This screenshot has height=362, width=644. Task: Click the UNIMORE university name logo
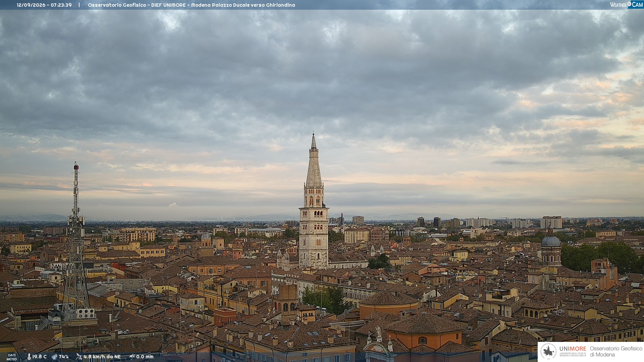(573, 351)
